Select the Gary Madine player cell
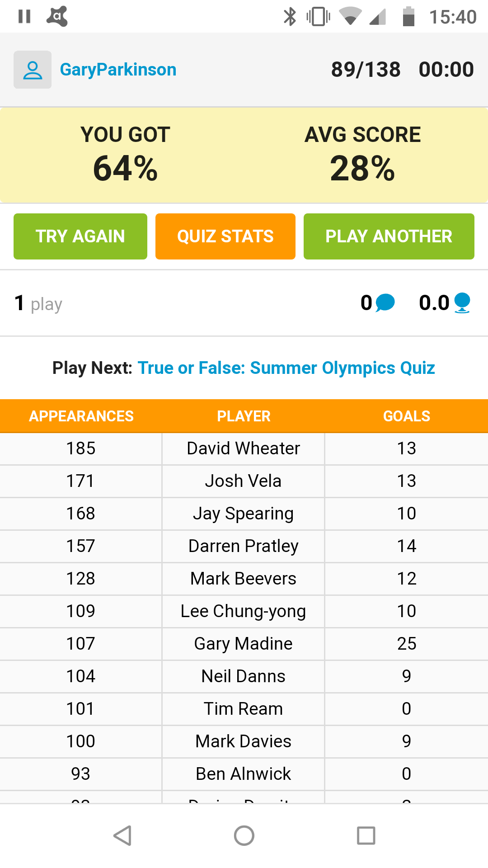This screenshot has width=488, height=868. tap(244, 644)
